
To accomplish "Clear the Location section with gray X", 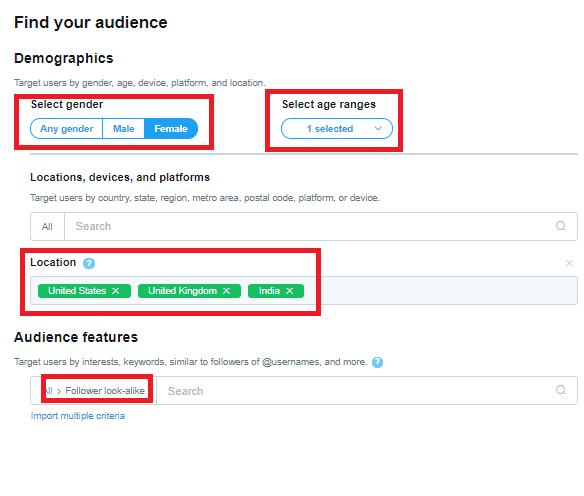I will click(569, 263).
